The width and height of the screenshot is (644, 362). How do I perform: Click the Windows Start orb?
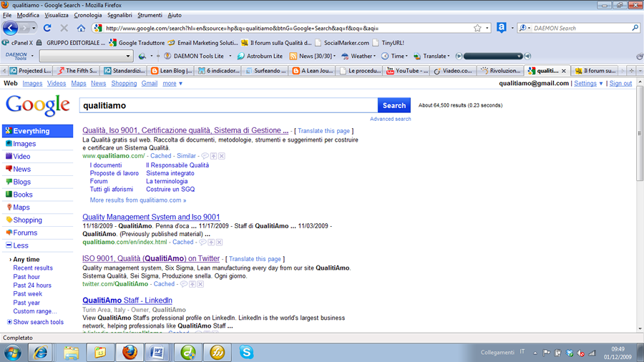[12, 353]
